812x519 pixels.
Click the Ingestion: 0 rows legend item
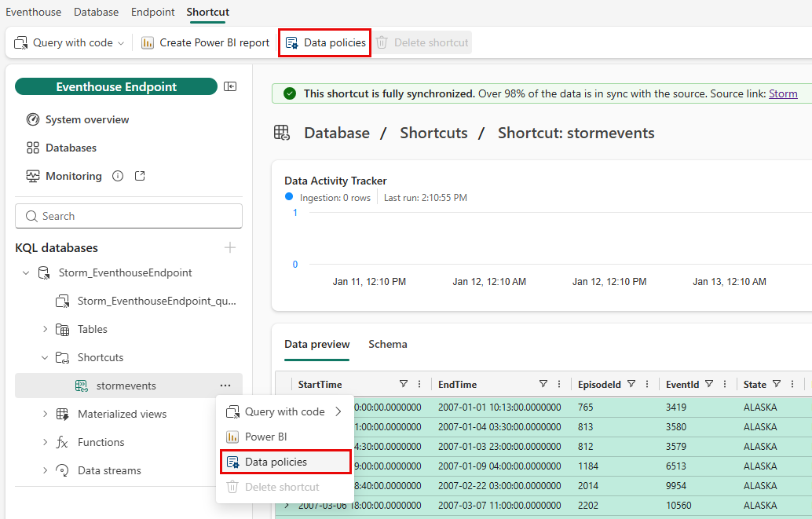click(327, 197)
